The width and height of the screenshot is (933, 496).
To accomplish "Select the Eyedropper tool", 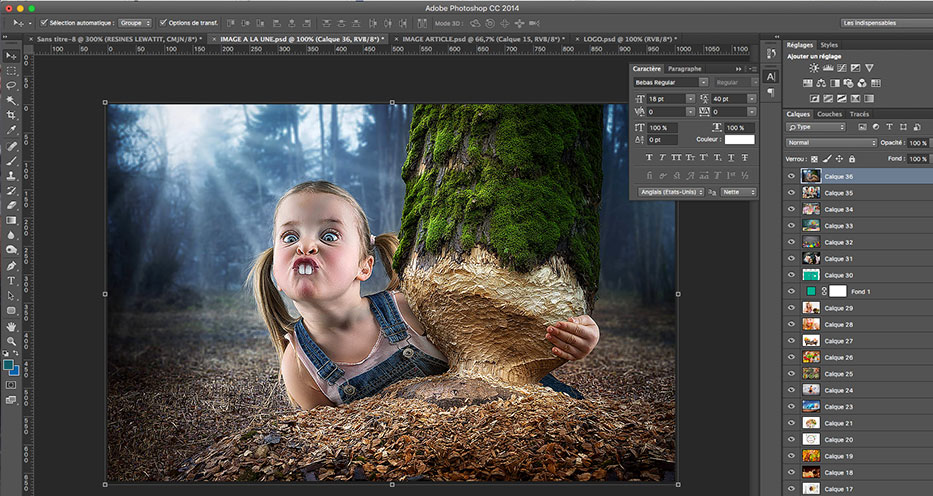I will click(x=11, y=130).
